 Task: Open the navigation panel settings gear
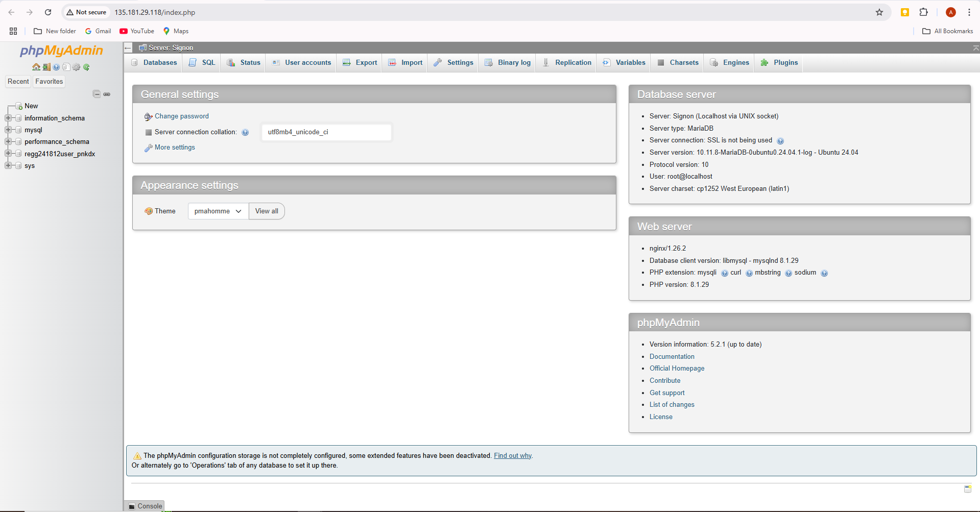[x=77, y=67]
